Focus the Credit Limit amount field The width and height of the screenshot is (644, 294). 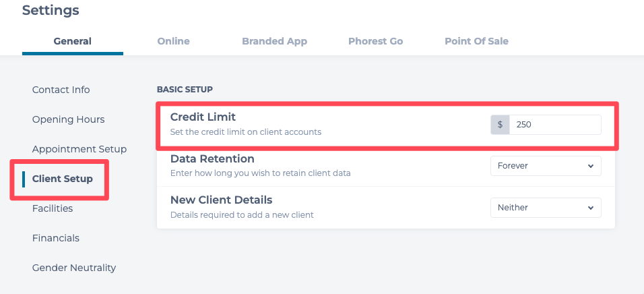pos(554,125)
